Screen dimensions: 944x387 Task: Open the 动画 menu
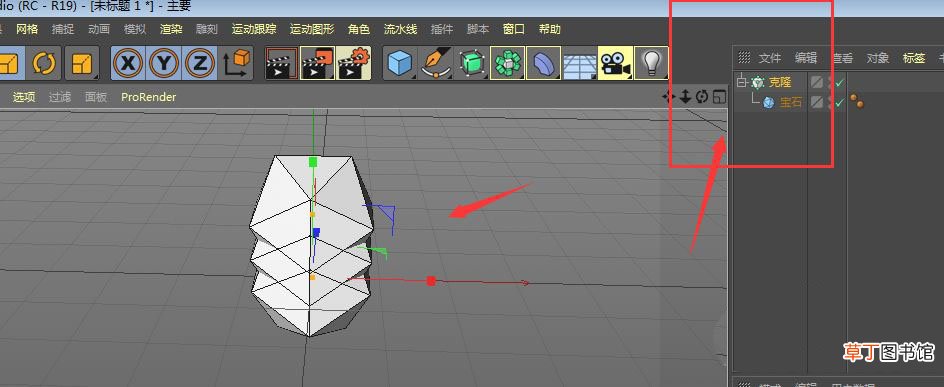[99, 29]
